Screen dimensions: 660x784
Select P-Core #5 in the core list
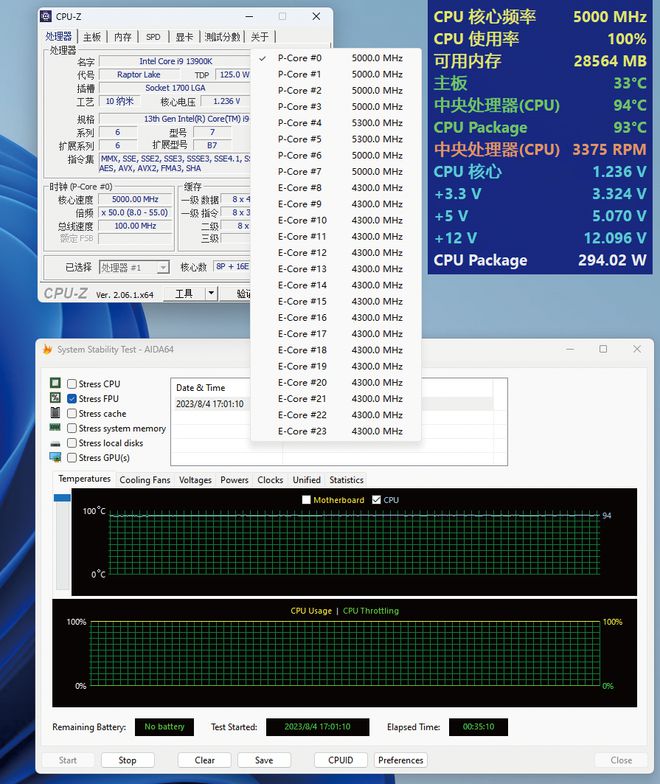click(336, 139)
